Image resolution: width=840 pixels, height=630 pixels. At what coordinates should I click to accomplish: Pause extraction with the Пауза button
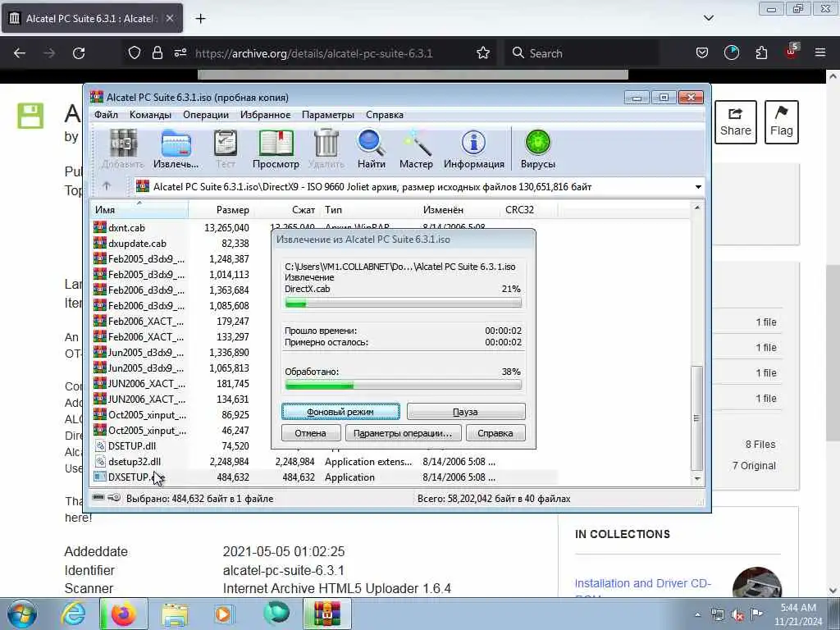pyautogui.click(x=466, y=412)
